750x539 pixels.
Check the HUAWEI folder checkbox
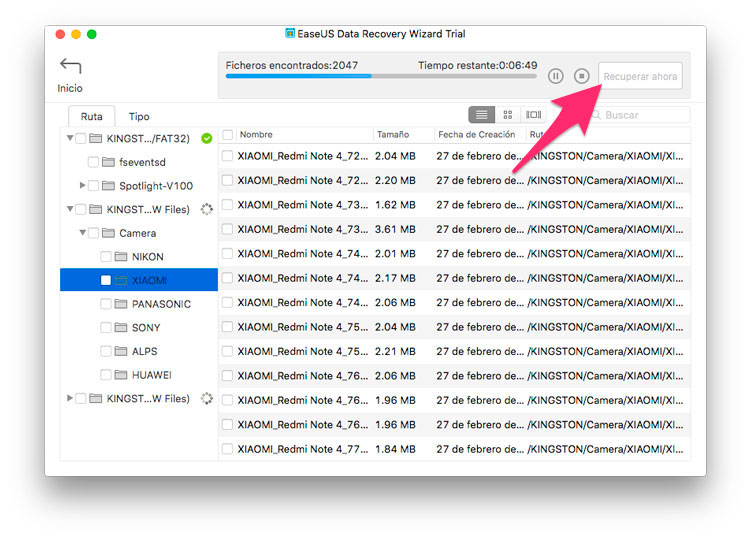tap(106, 374)
